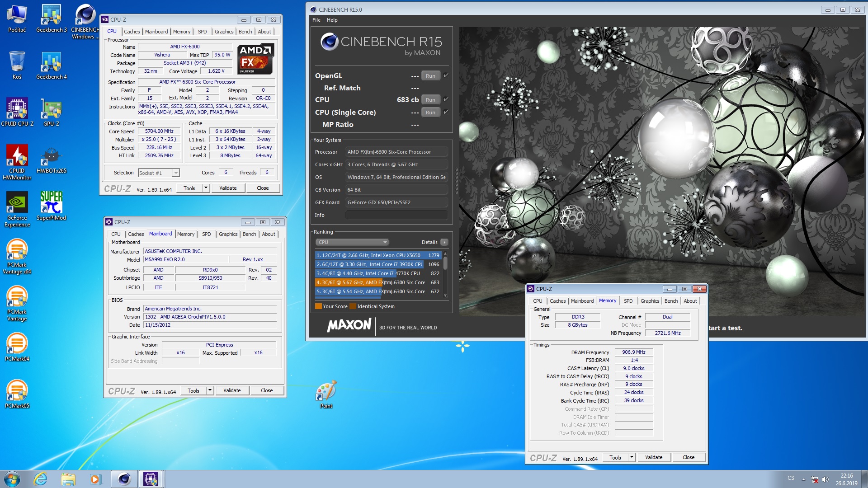Open the Počítač desktop icon
Screen dimensions: 868x488
click(x=17, y=19)
